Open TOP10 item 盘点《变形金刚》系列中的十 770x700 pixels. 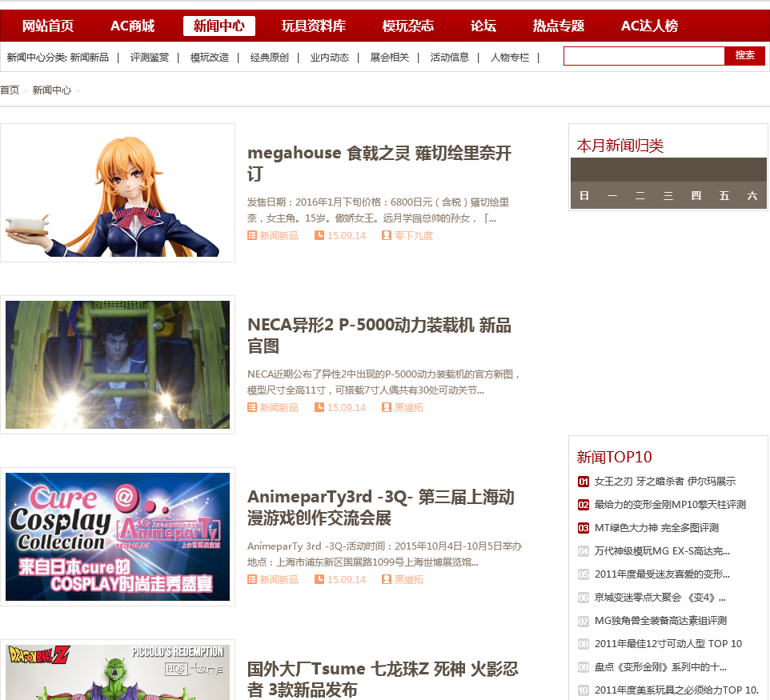pos(660,666)
